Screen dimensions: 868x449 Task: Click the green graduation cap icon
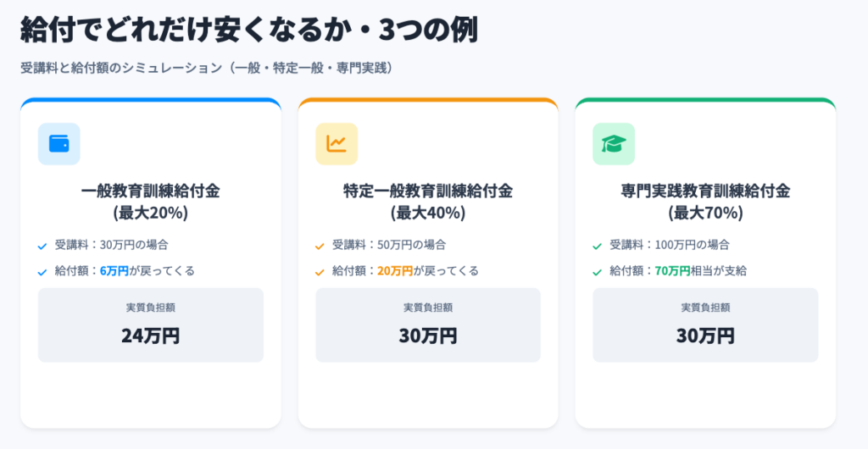tap(613, 144)
